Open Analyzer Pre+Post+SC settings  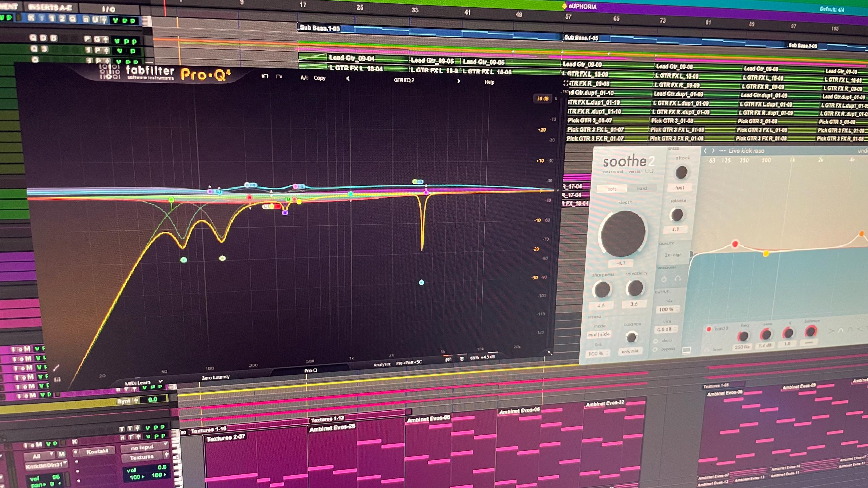[x=409, y=363]
